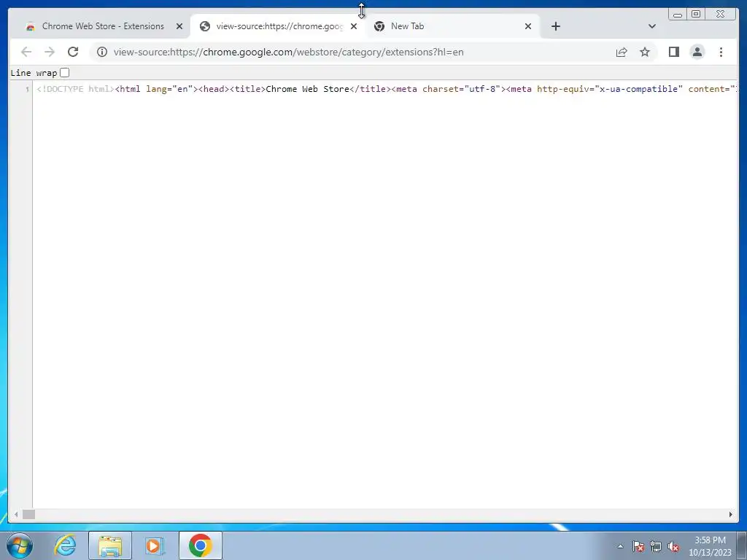Screen dimensions: 747x560
Task: Close the Chrome Web Store - Extensions tab
Action: point(179,26)
